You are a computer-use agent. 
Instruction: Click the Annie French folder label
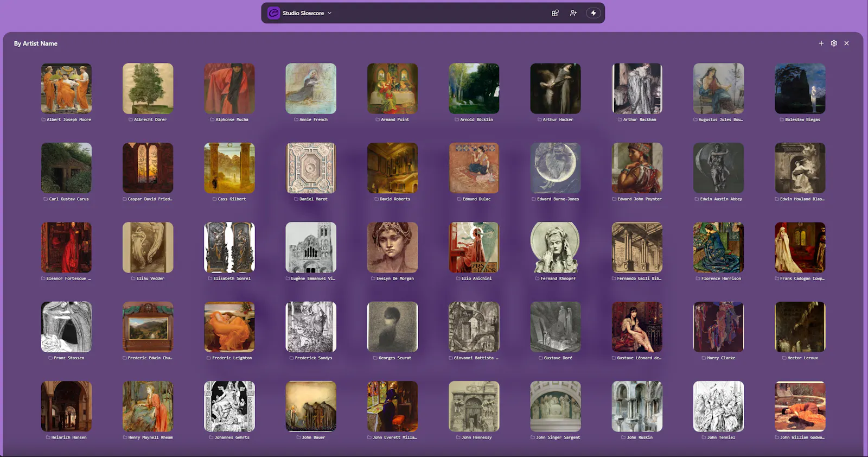[311, 119]
